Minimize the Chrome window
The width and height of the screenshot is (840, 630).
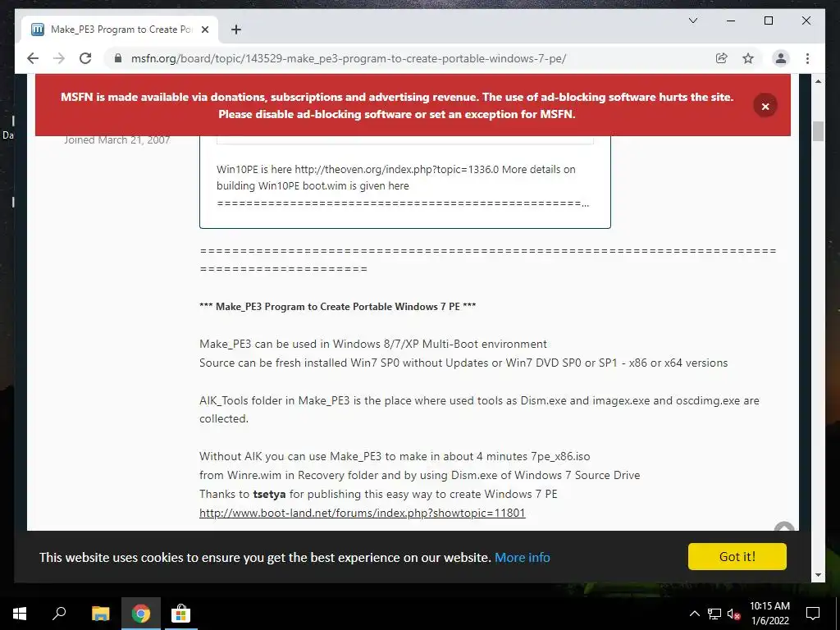point(731,21)
